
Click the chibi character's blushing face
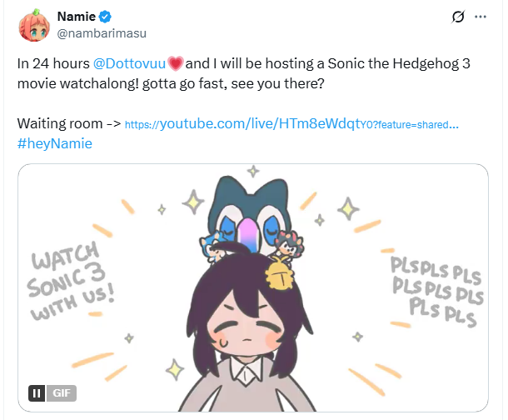[x=248, y=329]
